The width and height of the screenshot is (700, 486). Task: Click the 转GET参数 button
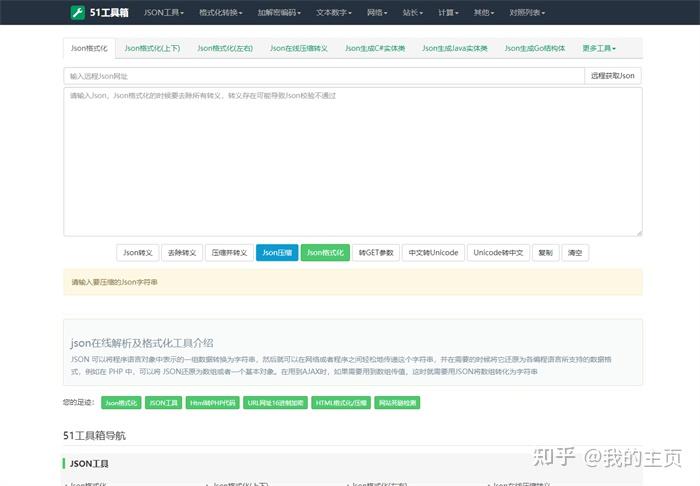376,253
